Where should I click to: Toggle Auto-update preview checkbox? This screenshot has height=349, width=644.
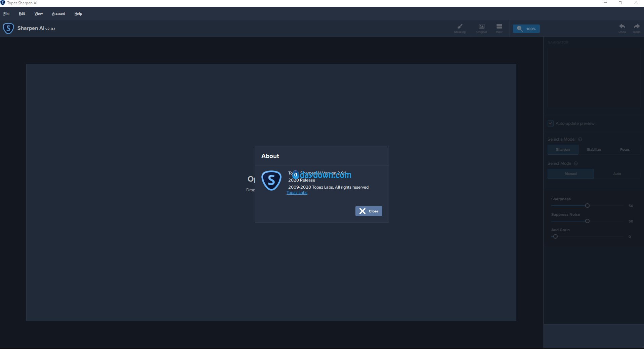pyautogui.click(x=551, y=123)
